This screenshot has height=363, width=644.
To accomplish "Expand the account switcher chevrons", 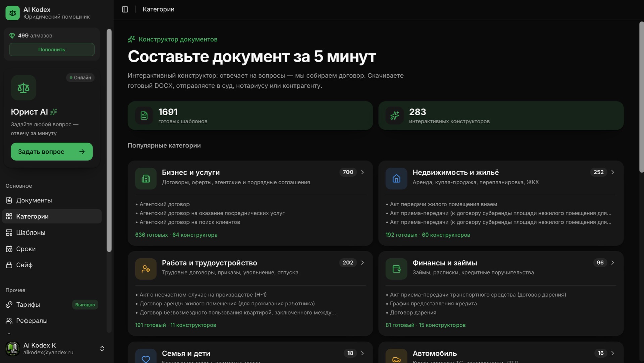I will pos(102,349).
